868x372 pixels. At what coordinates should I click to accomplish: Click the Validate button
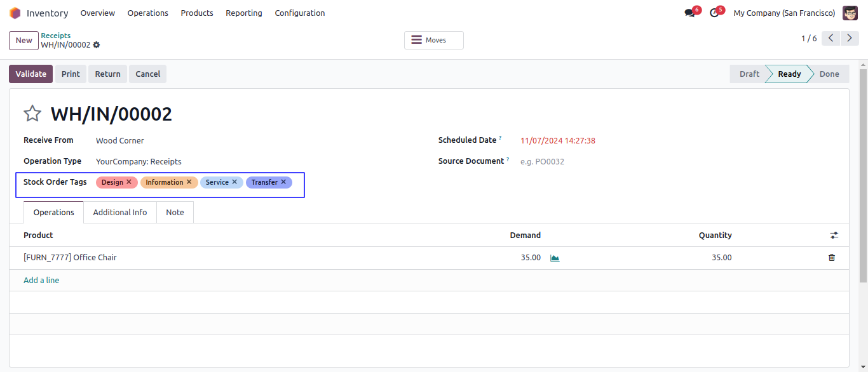coord(31,74)
